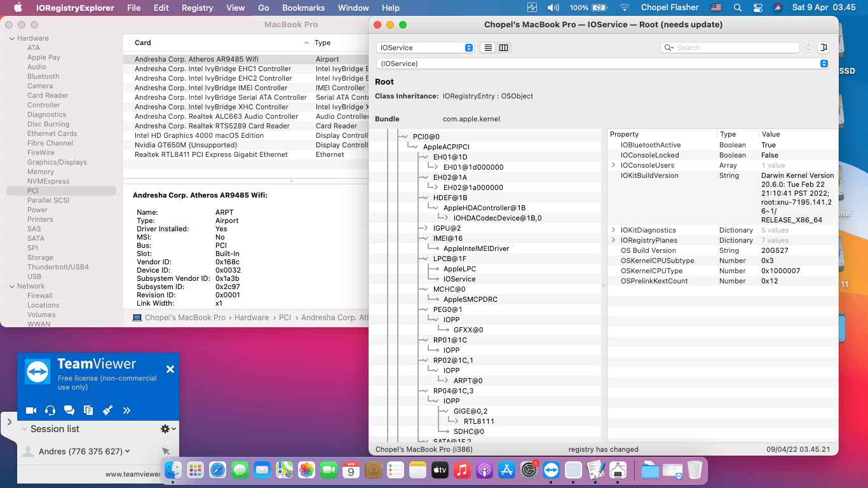This screenshot has width=868, height=488.
Task: Select Bluetooth in the Hardware sidebar
Action: (x=43, y=76)
